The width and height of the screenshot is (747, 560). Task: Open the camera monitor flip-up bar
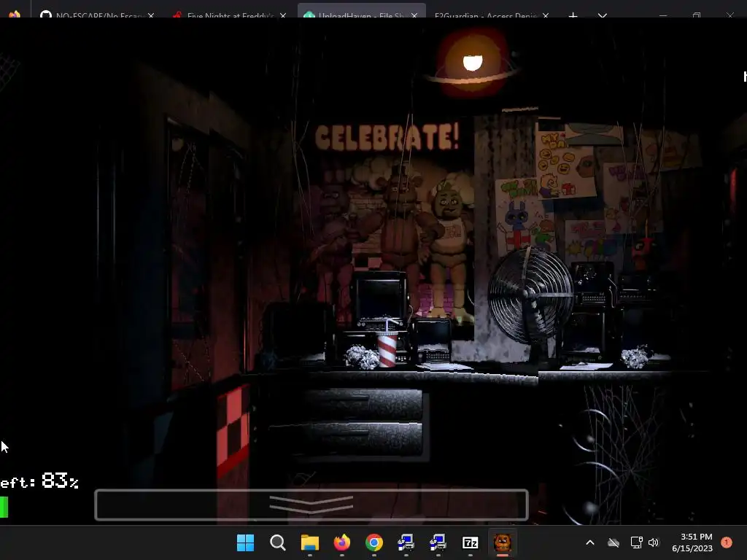[x=311, y=505]
